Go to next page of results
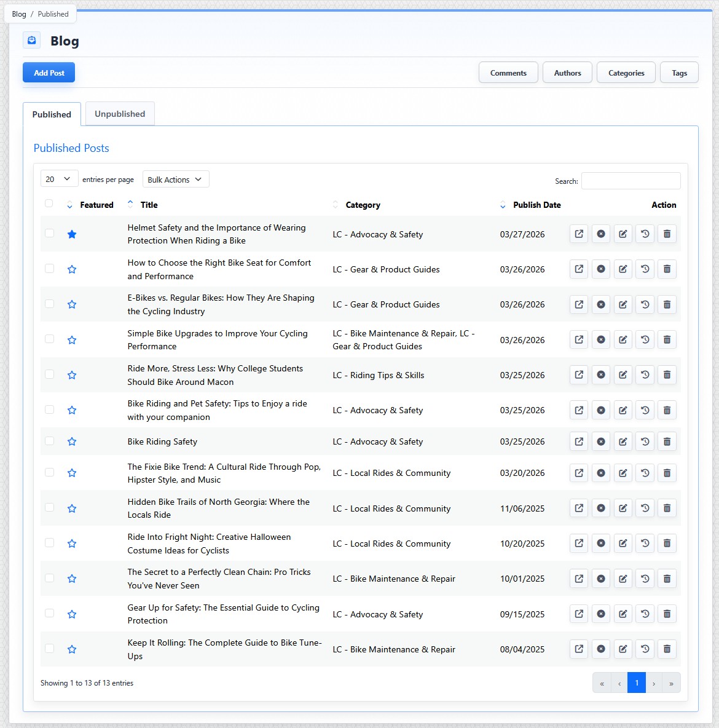Image resolution: width=719 pixels, height=728 pixels. (653, 682)
